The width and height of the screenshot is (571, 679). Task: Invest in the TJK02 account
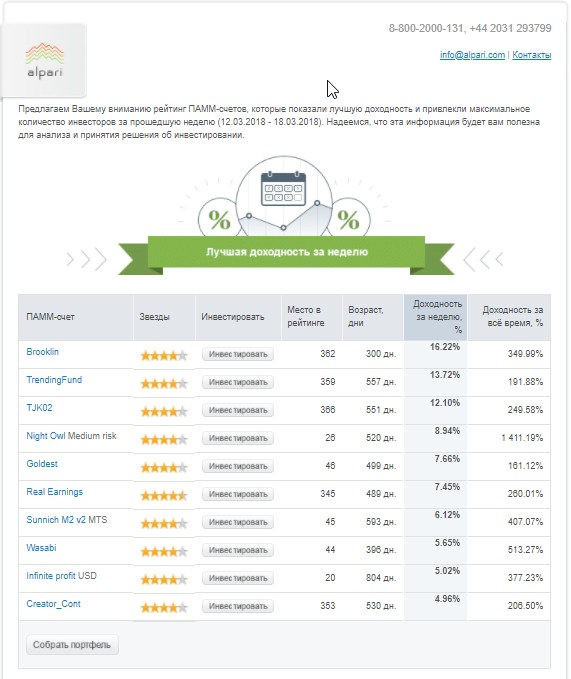[x=238, y=410]
